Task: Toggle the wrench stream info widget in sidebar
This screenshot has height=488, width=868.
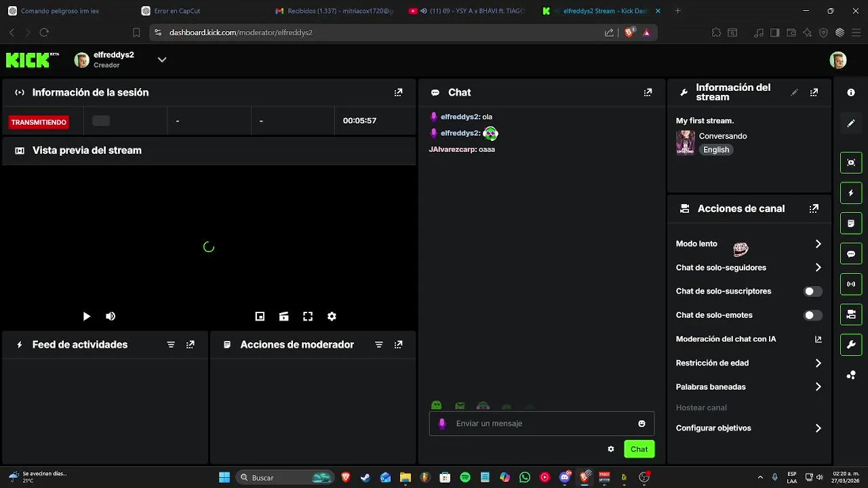Action: click(851, 345)
